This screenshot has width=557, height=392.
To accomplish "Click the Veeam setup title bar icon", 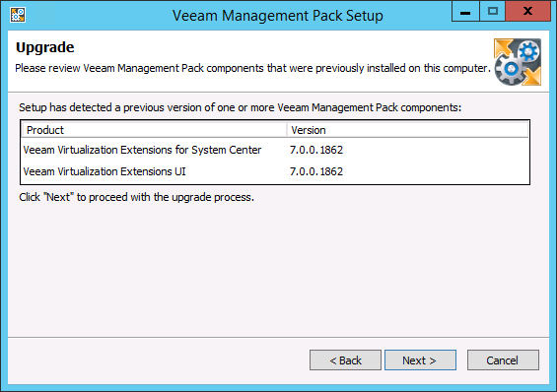I will [18, 15].
